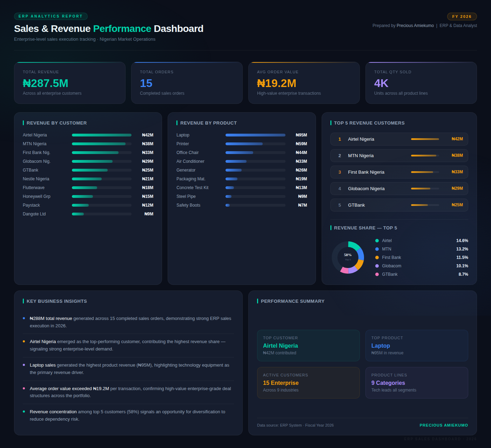The width and height of the screenshot is (491, 448).
Task: Select the Globacom legend indicator
Action: [x=377, y=266]
